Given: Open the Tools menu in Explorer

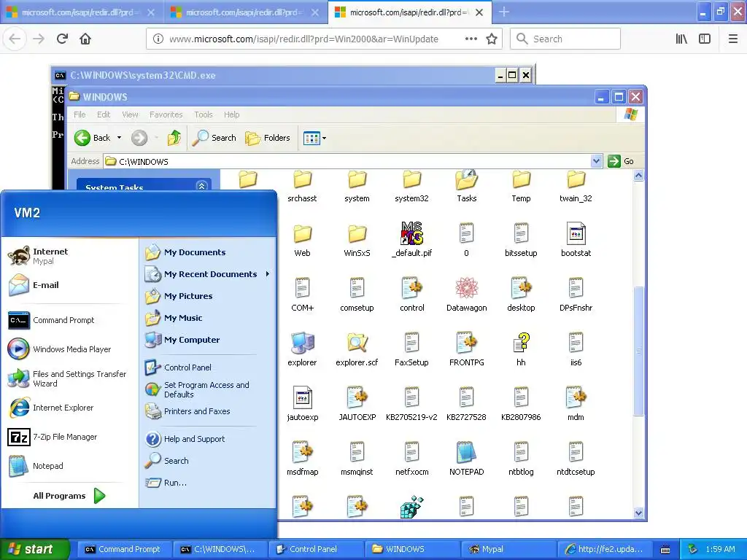Looking at the screenshot, I should [204, 114].
